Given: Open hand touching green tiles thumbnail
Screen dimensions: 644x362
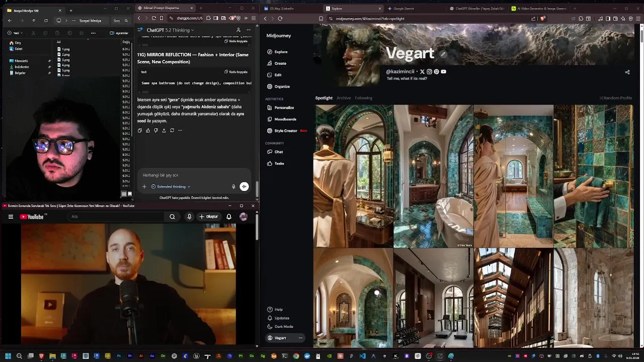Looking at the screenshot, I should (594, 176).
